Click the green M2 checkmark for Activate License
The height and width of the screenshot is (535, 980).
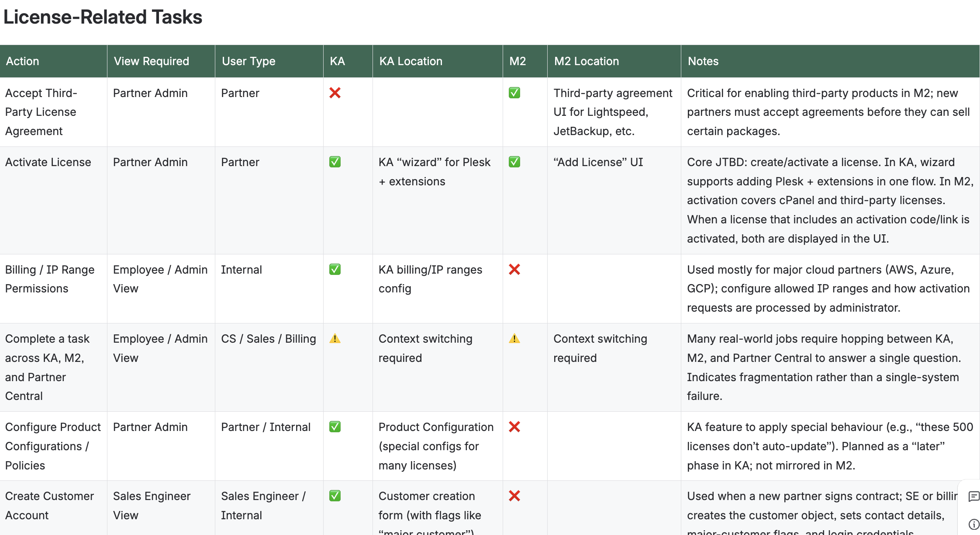[x=514, y=162]
